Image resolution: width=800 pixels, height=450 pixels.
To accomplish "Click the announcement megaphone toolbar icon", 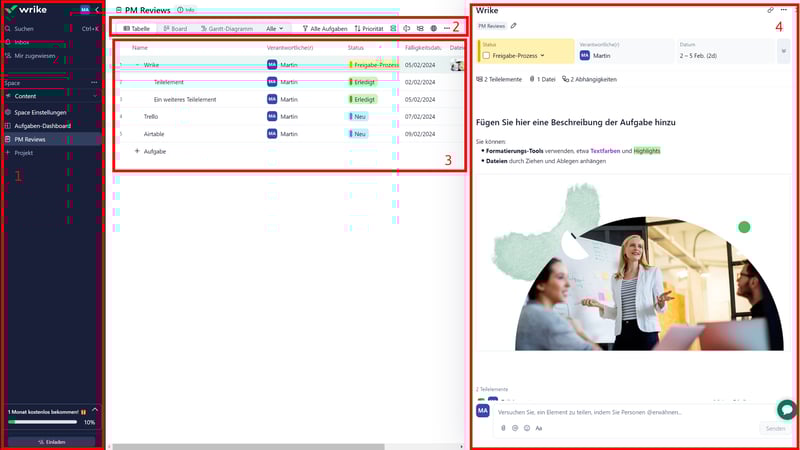I will (407, 29).
